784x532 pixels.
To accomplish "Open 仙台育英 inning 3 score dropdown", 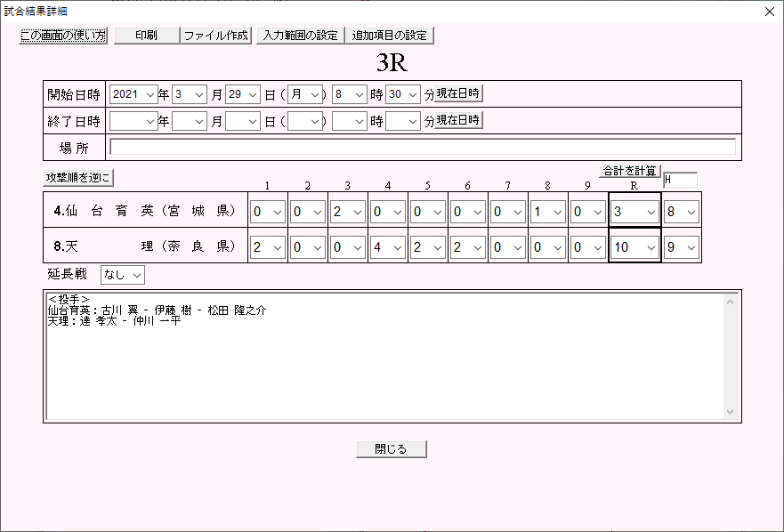I will point(347,212).
